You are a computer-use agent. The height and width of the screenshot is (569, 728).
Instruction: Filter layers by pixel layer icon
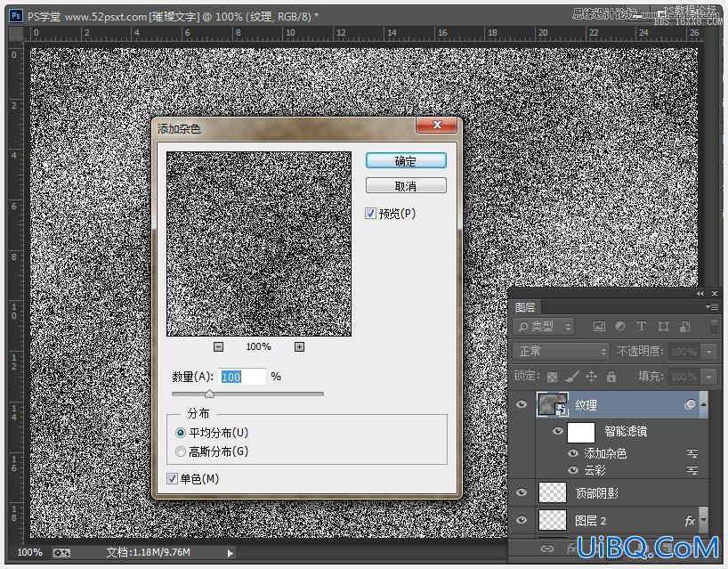click(599, 327)
